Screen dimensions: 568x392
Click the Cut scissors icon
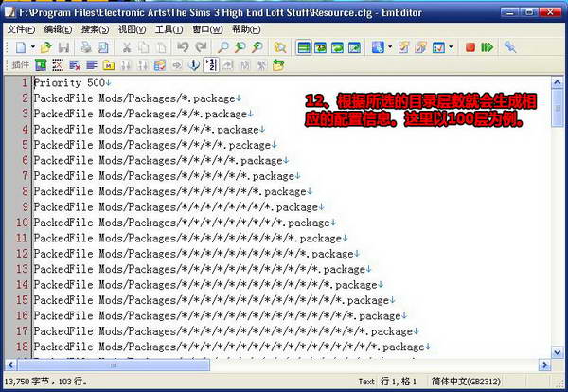point(125,46)
